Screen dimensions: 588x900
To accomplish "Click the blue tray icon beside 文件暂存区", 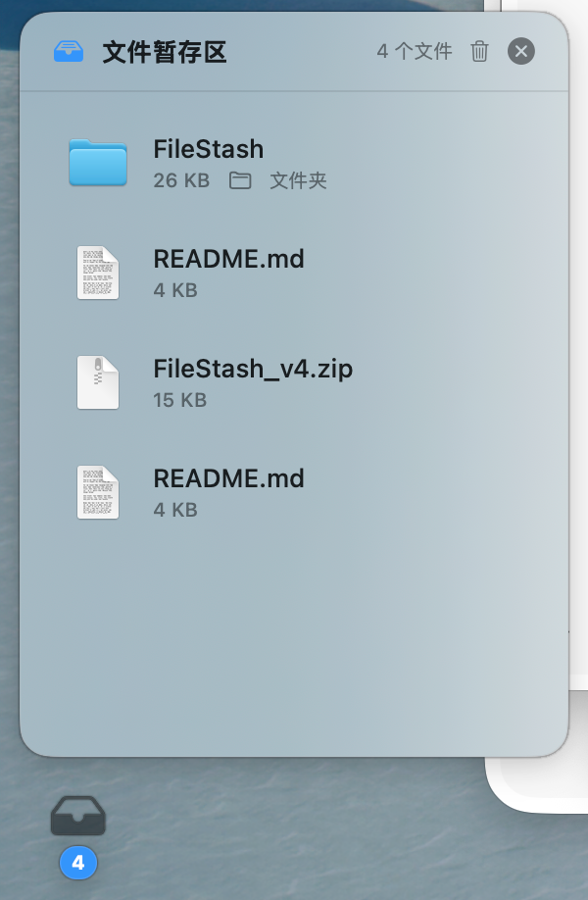I will (69, 52).
